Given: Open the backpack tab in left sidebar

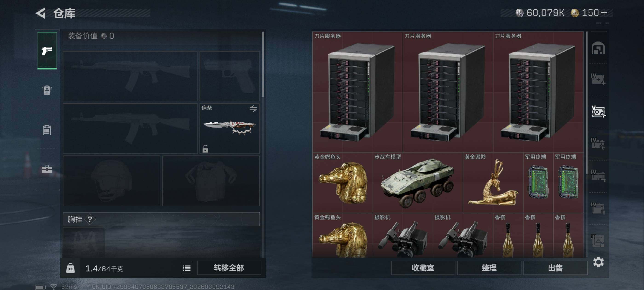Looking at the screenshot, I should [x=47, y=90].
